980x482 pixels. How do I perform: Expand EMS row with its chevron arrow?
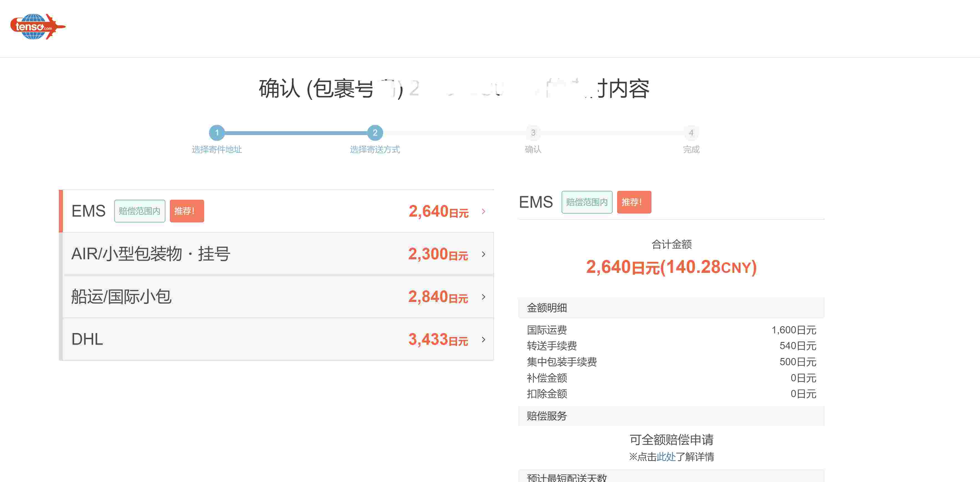pyautogui.click(x=484, y=211)
